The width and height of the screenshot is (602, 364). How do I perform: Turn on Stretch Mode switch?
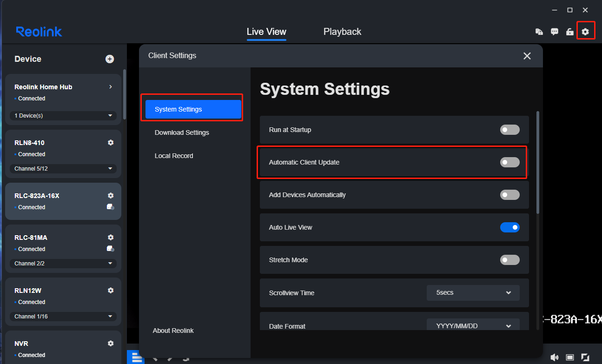[x=510, y=260]
